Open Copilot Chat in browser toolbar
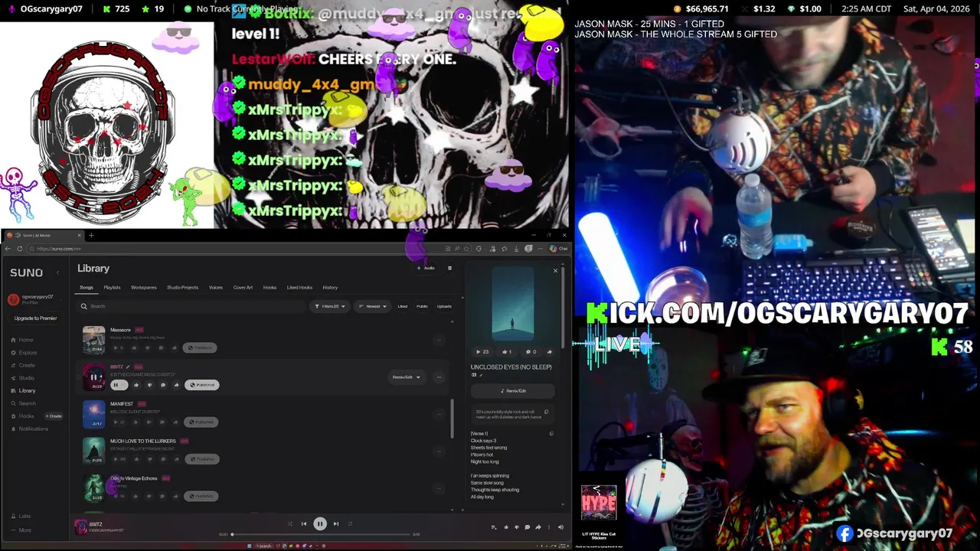The image size is (980, 551). point(560,248)
